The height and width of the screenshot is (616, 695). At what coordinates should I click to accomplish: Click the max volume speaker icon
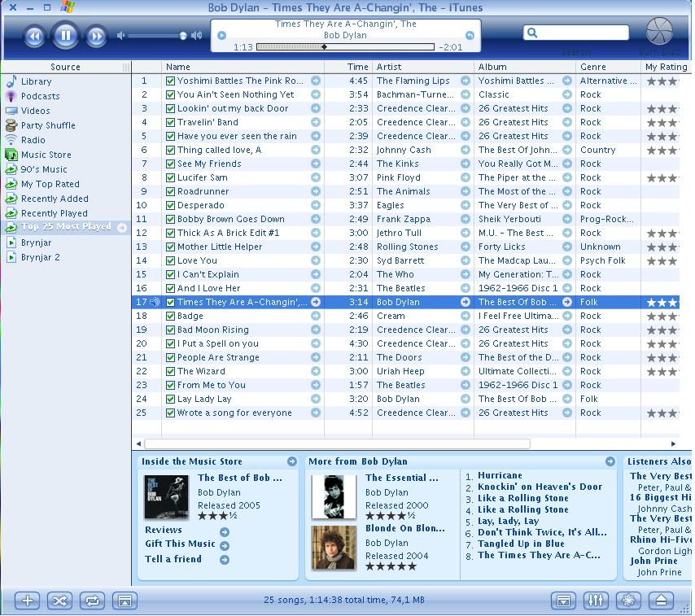pyautogui.click(x=196, y=36)
